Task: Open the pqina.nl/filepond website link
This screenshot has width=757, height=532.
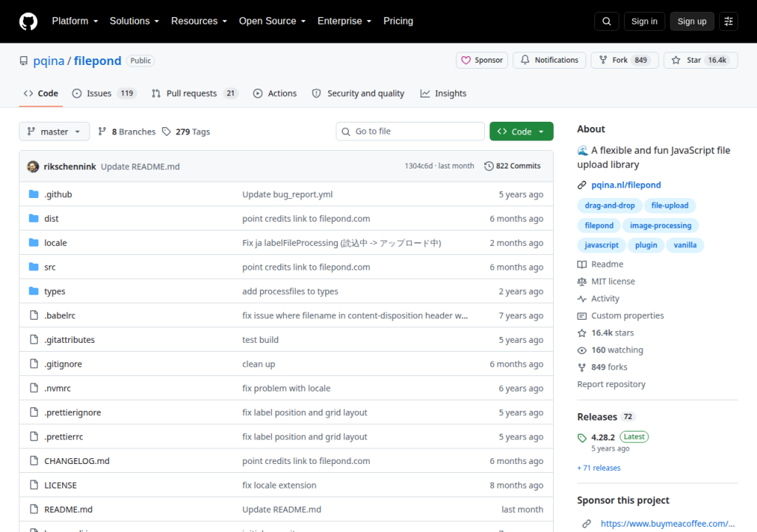Action: pos(625,185)
